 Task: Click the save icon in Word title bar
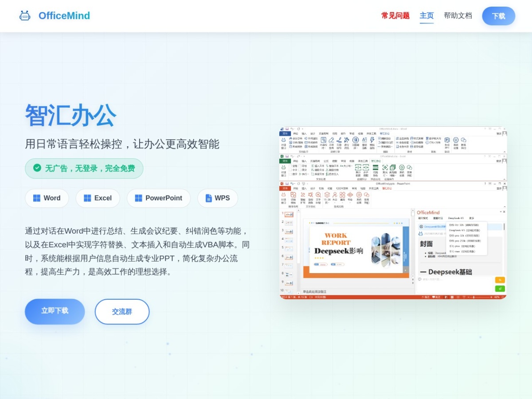point(287,129)
